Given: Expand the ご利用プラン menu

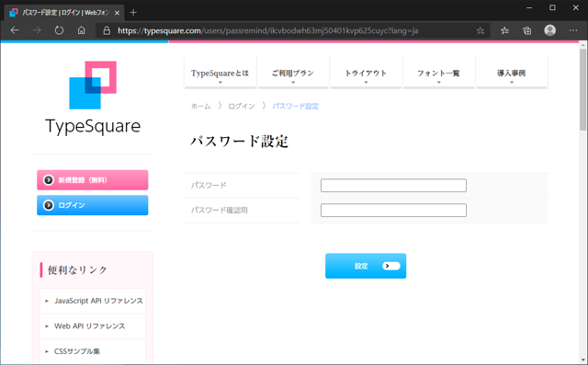Looking at the screenshot, I should click(x=293, y=74).
